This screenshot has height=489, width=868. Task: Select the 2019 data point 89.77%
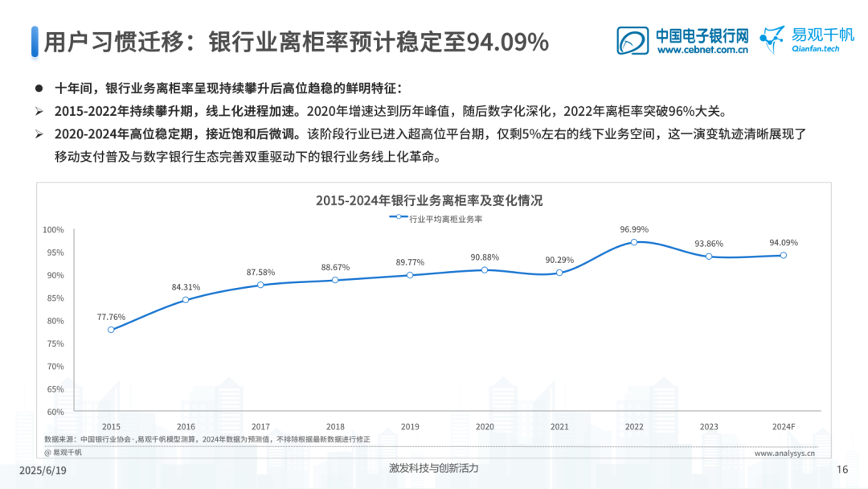[x=410, y=275]
